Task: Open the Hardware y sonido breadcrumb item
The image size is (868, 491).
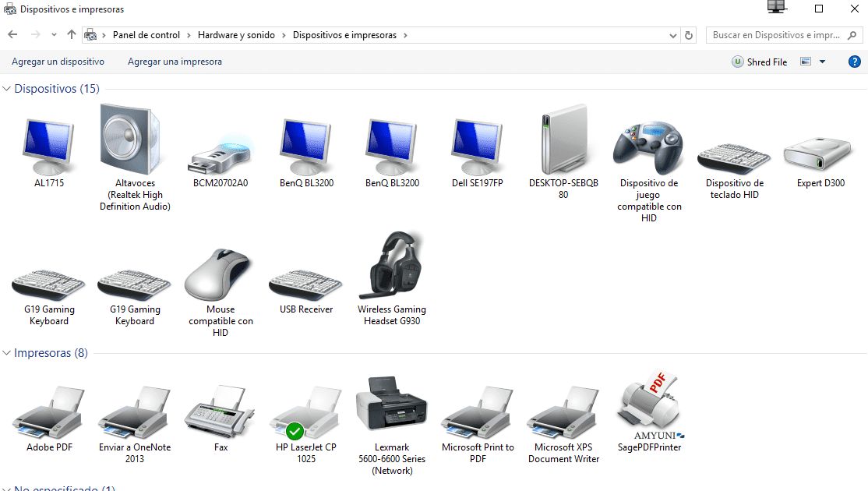Action: pyautogui.click(x=236, y=34)
